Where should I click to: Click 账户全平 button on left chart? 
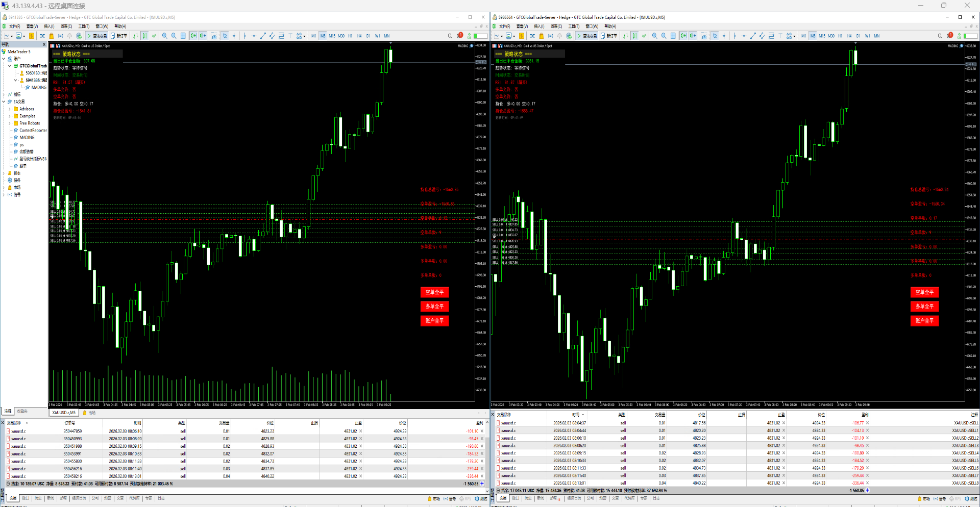tap(434, 321)
